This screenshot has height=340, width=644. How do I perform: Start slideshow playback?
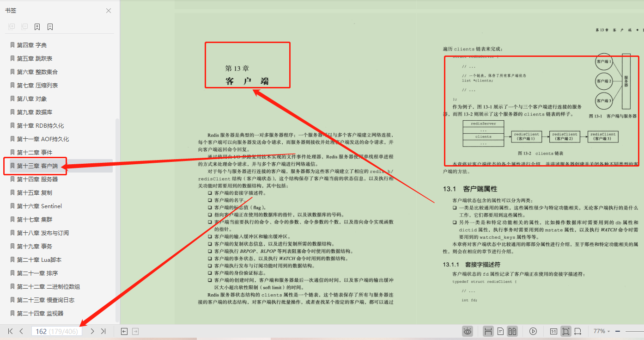tap(533, 331)
